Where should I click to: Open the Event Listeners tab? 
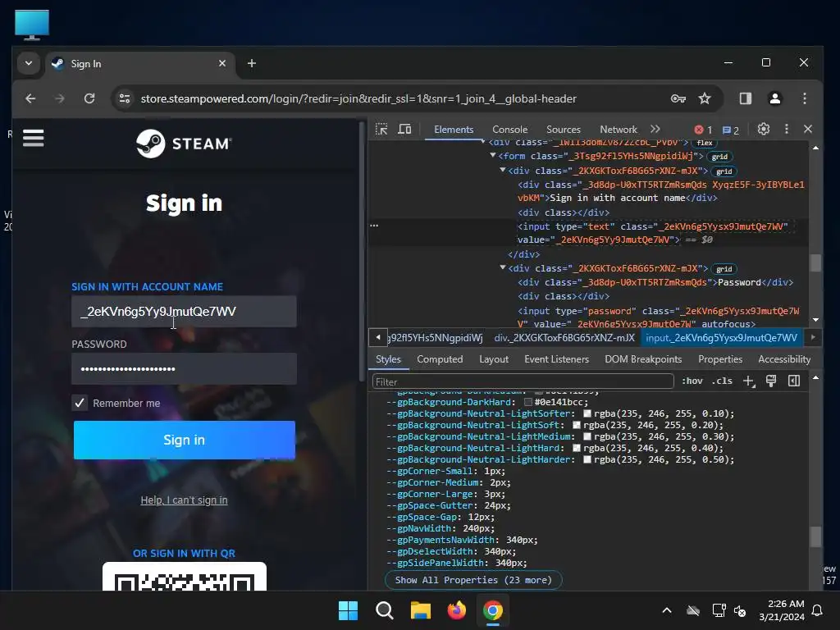557,359
